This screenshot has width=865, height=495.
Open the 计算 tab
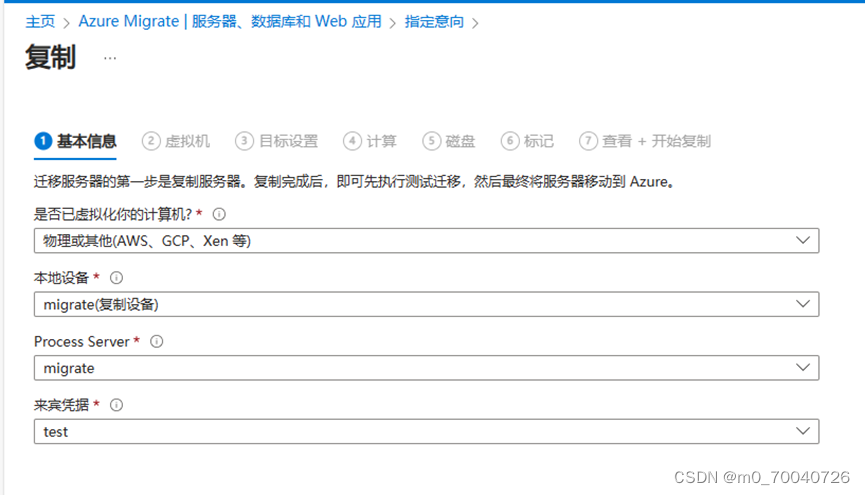[x=370, y=141]
